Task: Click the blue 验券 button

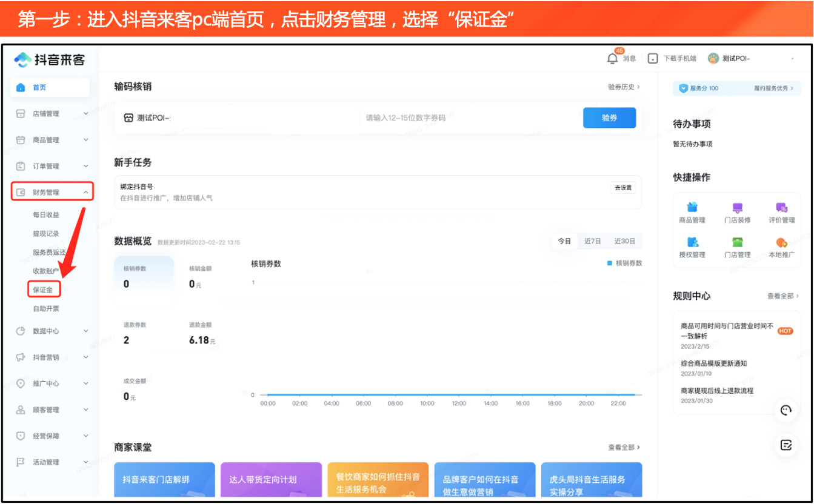Action: click(610, 118)
